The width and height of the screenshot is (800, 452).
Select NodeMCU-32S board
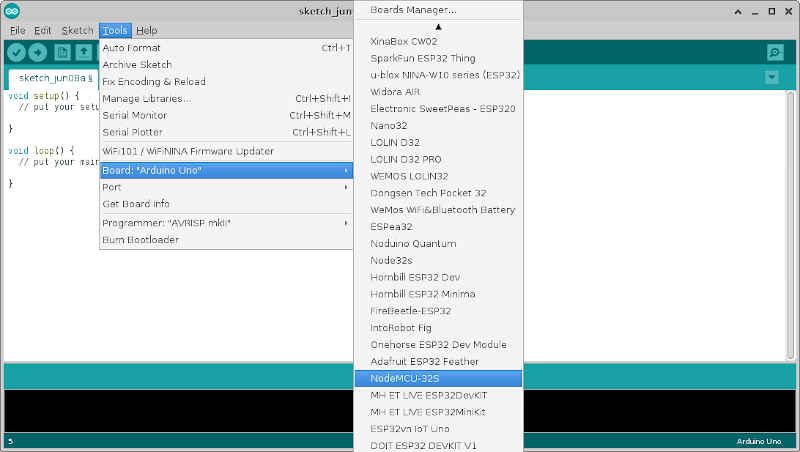click(438, 378)
